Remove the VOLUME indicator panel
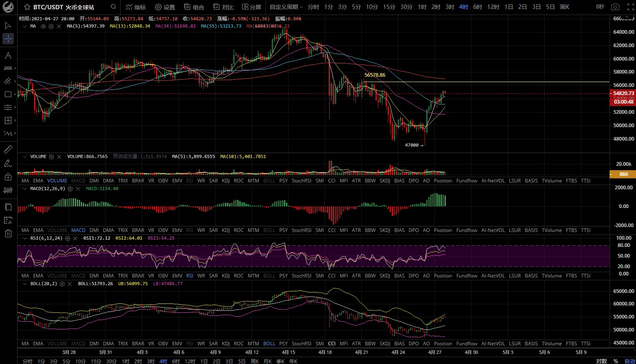This screenshot has width=636, height=364. click(x=59, y=156)
